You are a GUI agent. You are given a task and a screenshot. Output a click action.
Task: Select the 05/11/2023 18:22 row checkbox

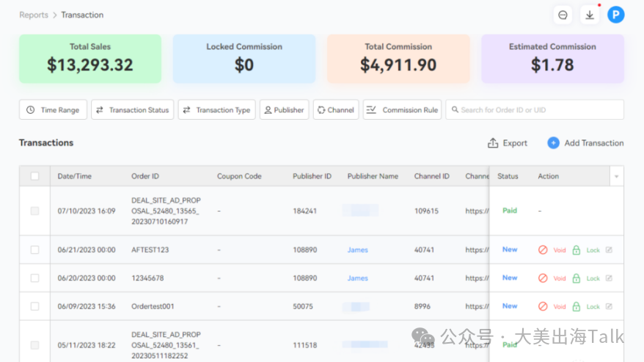[35, 345]
